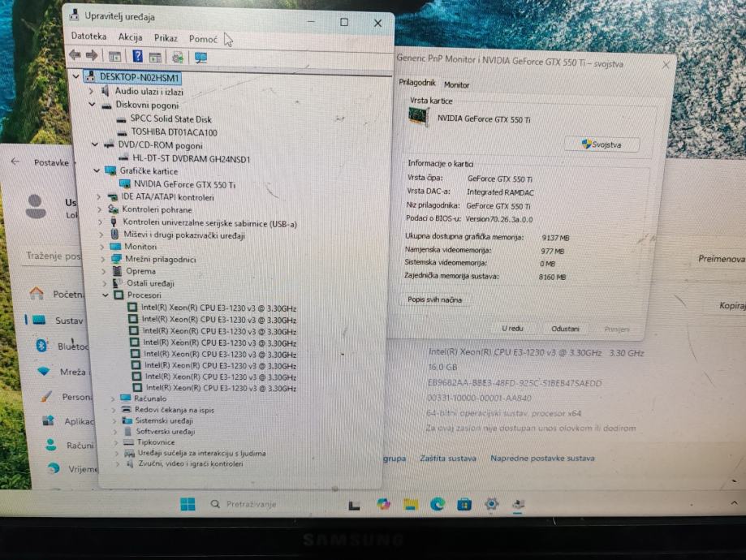This screenshot has width=746, height=560.
Task: Expand Audio ulazi i izlazi
Action: 92,90
